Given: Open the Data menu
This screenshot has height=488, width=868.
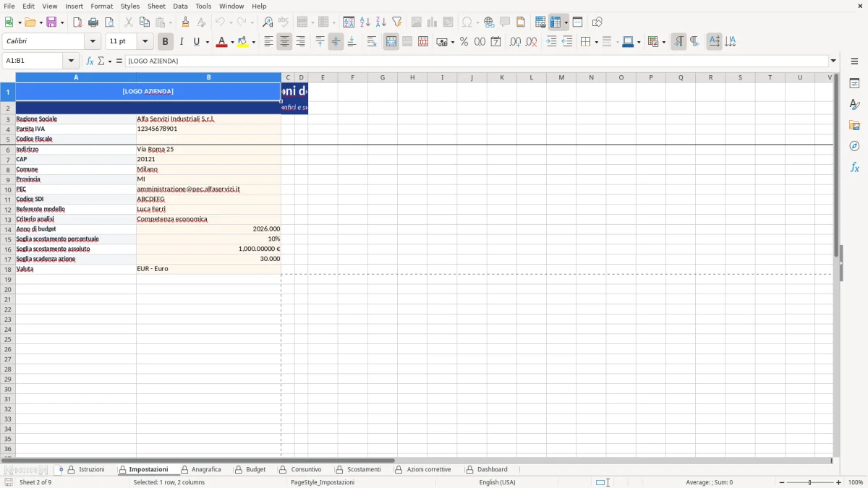Looking at the screenshot, I should [x=180, y=6].
